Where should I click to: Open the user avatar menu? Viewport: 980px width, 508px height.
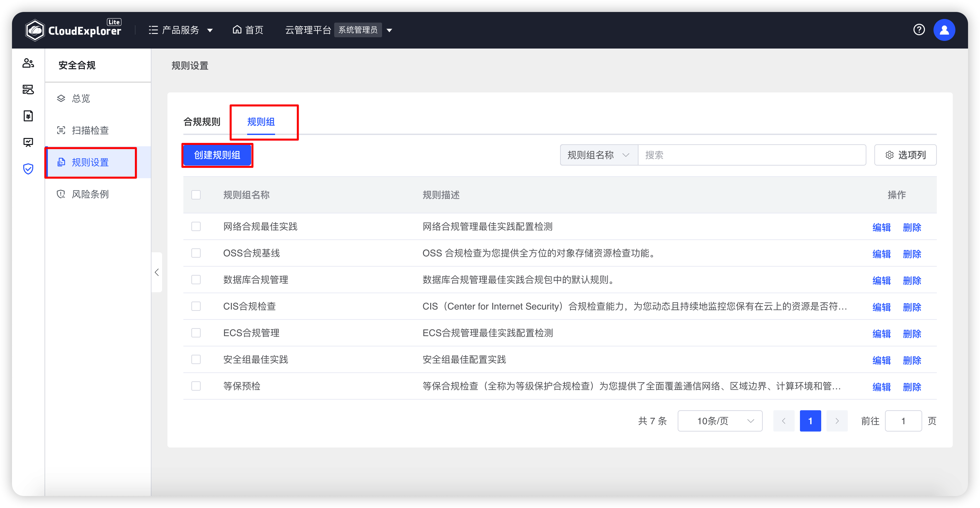click(x=944, y=30)
